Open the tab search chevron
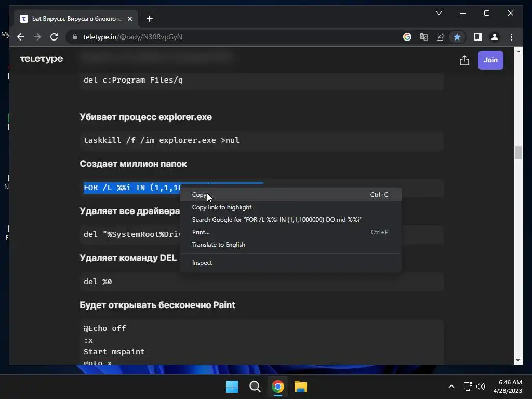Image resolution: width=532 pixels, height=399 pixels. point(438,13)
